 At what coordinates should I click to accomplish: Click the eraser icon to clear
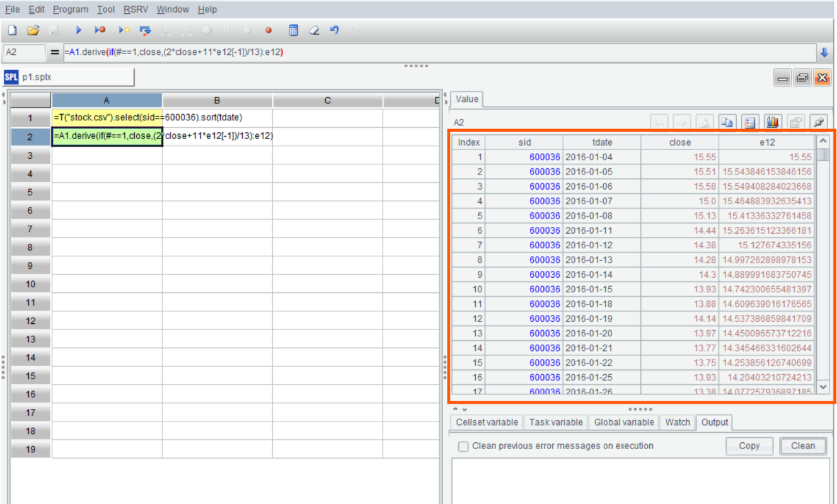coord(314,30)
